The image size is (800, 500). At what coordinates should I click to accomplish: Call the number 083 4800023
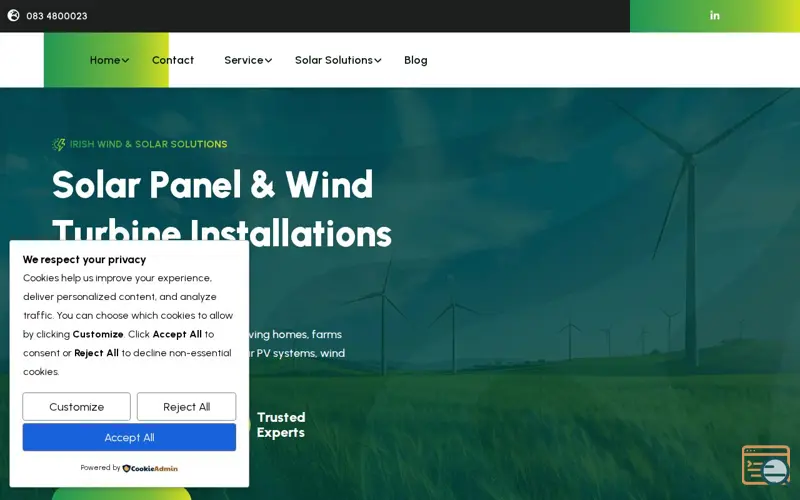pyautogui.click(x=57, y=16)
